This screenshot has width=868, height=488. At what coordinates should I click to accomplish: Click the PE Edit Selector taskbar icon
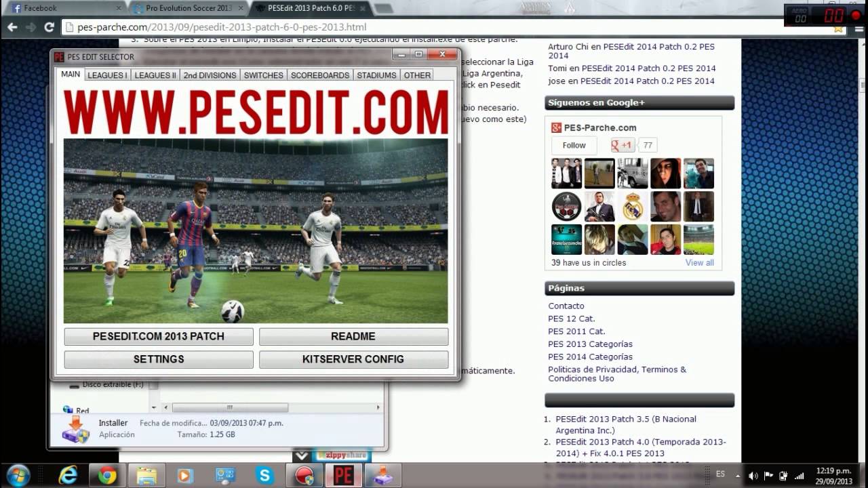click(x=343, y=476)
